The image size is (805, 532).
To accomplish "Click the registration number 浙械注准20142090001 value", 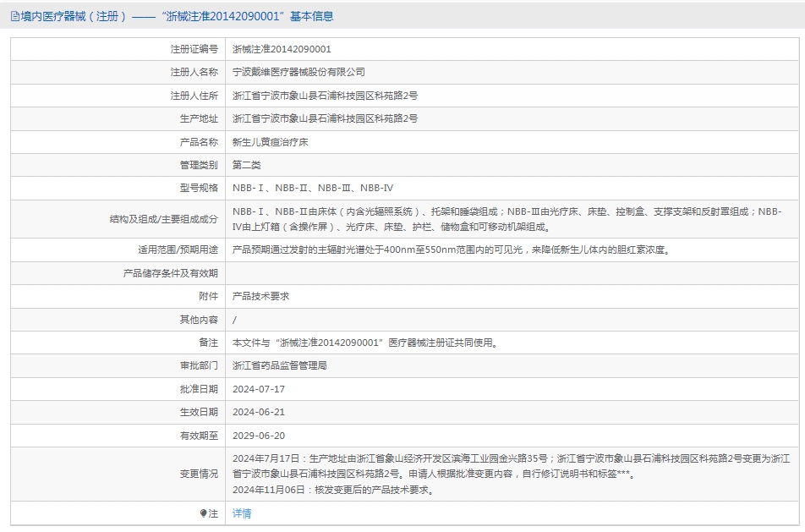I will pos(282,50).
